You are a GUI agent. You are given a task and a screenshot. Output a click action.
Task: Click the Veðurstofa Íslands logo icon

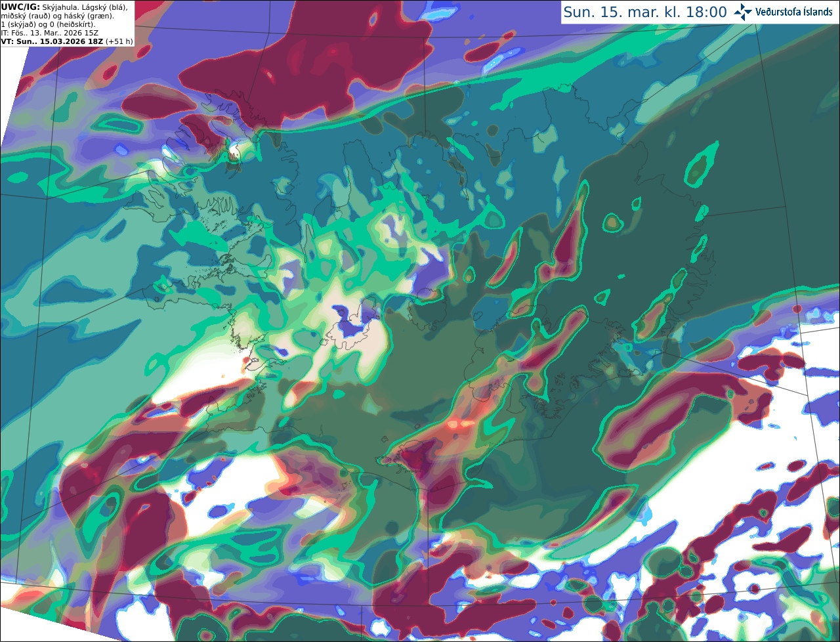743,12
